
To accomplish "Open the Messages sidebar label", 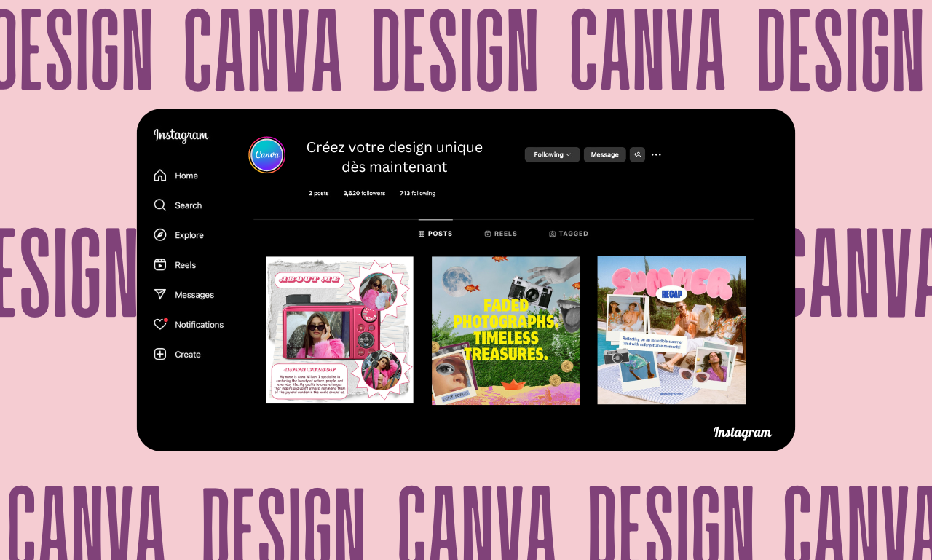I will point(194,295).
